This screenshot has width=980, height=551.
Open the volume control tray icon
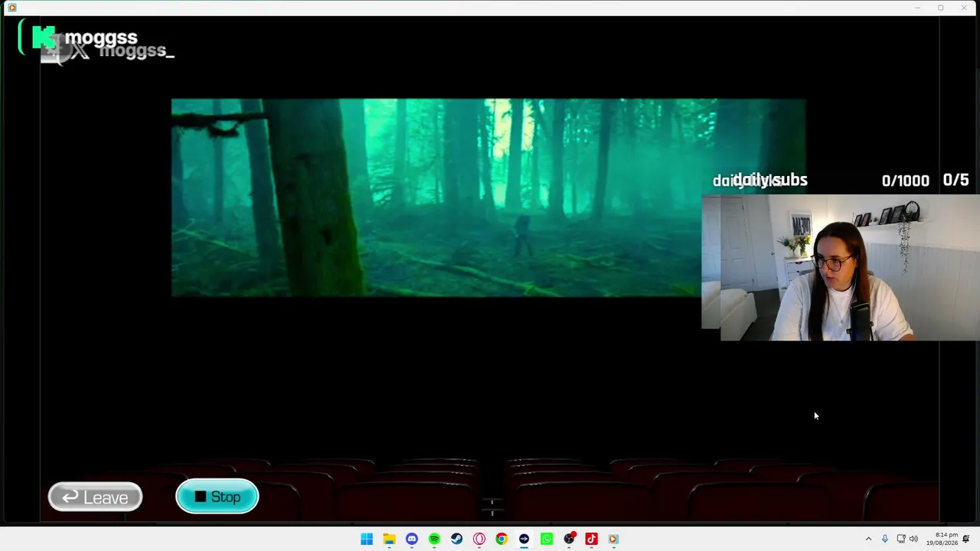(913, 539)
